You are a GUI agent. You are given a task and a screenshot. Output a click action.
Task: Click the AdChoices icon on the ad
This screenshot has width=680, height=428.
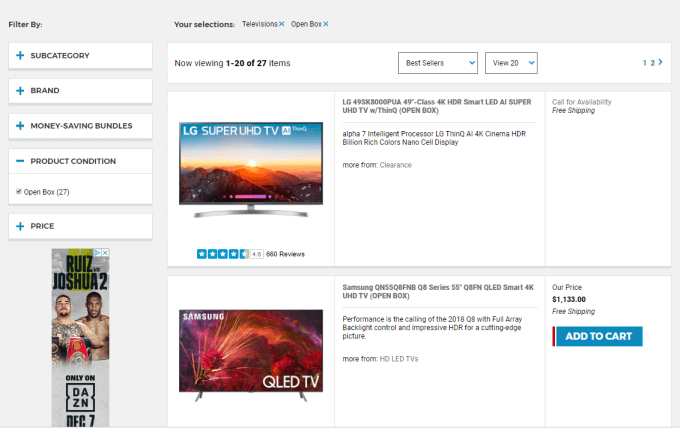point(98,252)
